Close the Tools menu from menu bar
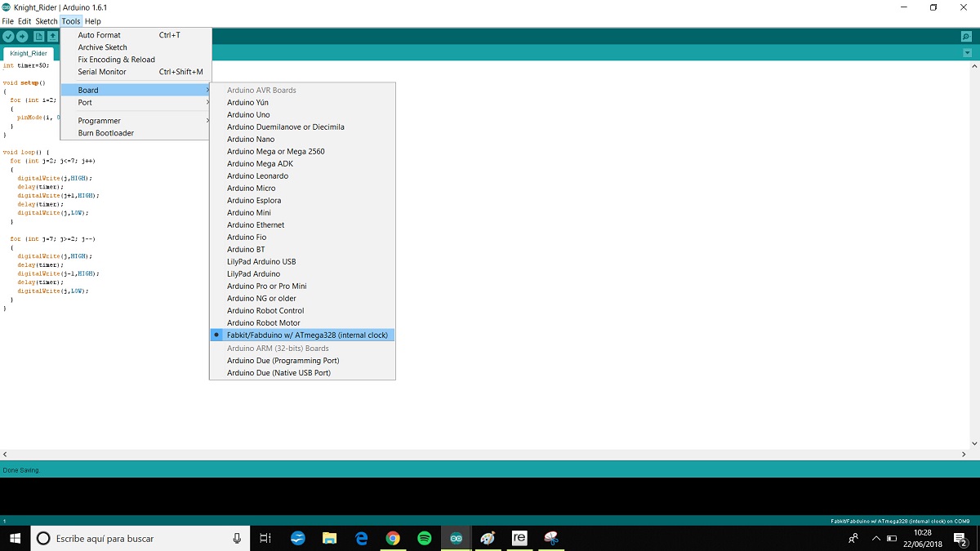Image resolution: width=980 pixels, height=551 pixels. tap(71, 21)
